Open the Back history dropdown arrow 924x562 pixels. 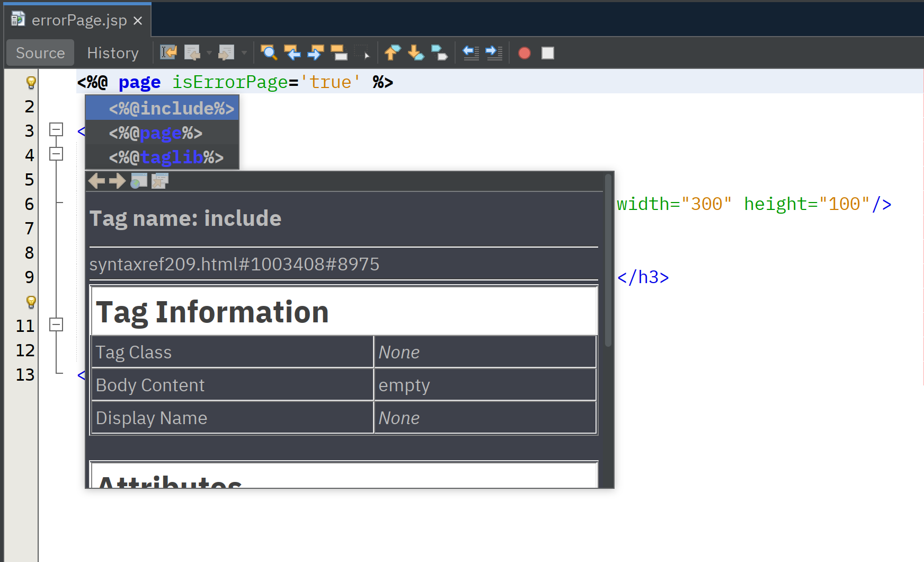click(x=209, y=52)
